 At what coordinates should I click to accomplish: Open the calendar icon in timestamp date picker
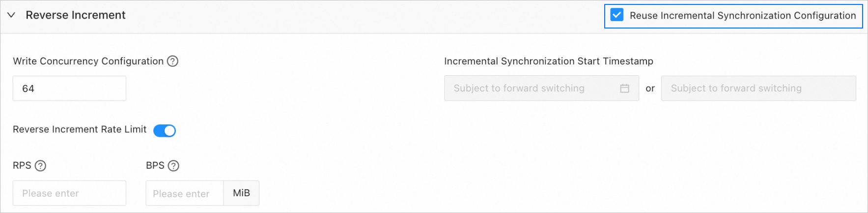click(624, 88)
